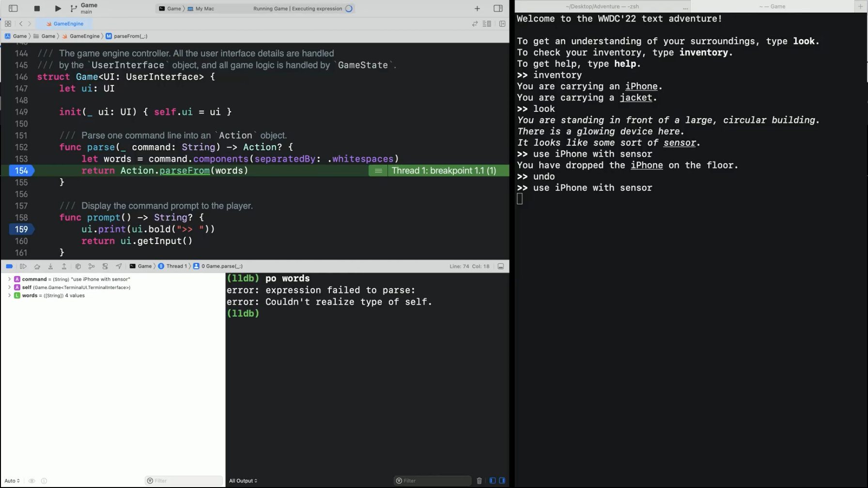Click the parseFrom link in line 154

click(185, 170)
